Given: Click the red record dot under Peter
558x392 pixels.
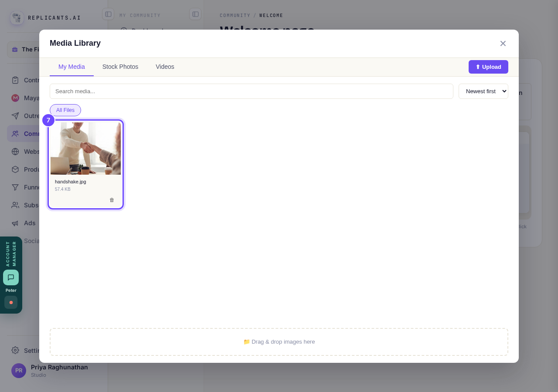Looking at the screenshot, I should [11, 302].
